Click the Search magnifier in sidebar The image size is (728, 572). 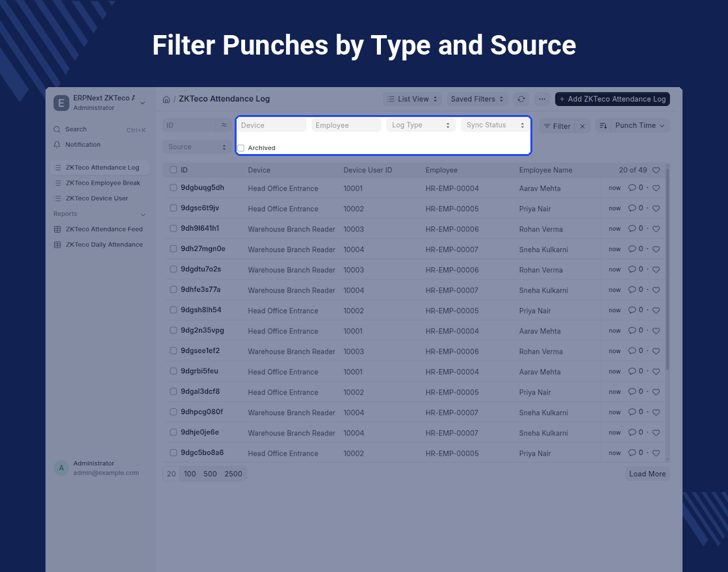[57, 129]
